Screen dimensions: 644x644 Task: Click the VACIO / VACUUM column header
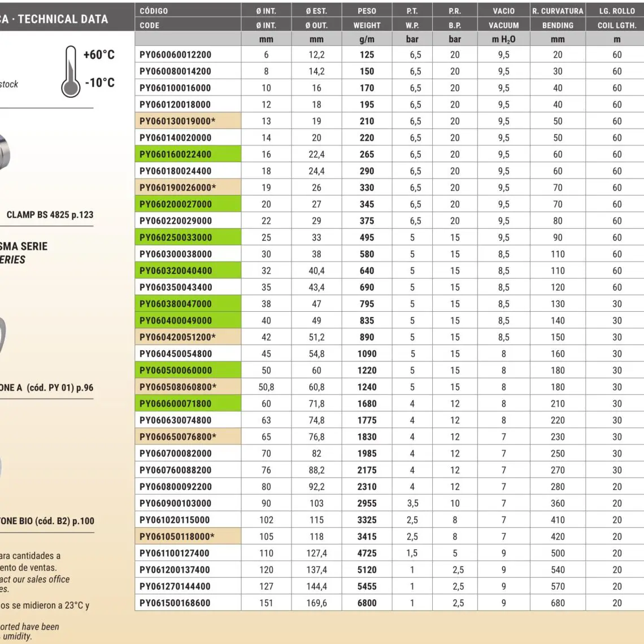click(x=503, y=18)
